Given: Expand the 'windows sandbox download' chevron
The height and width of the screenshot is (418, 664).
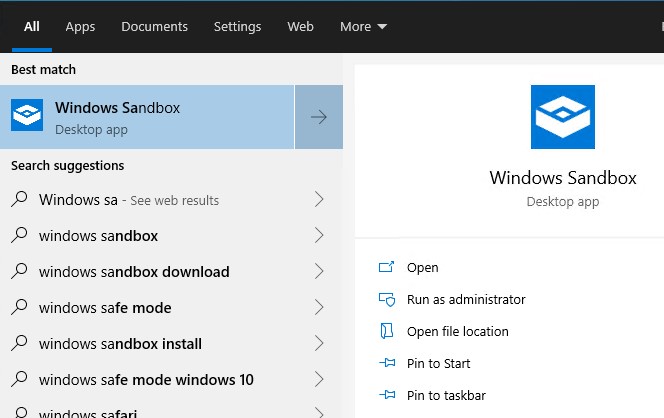Looking at the screenshot, I should tap(319, 271).
